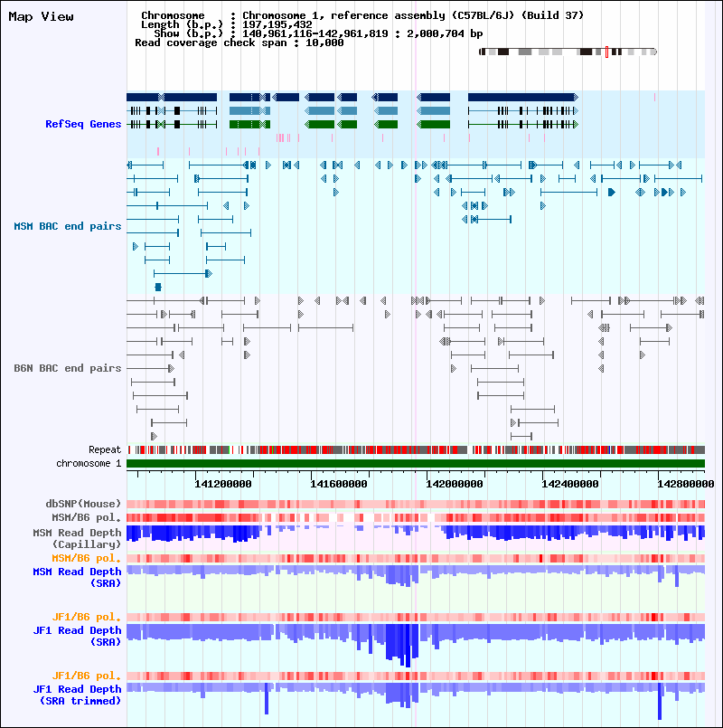Click the MSM Read Depth (Capillary) label

(77, 538)
